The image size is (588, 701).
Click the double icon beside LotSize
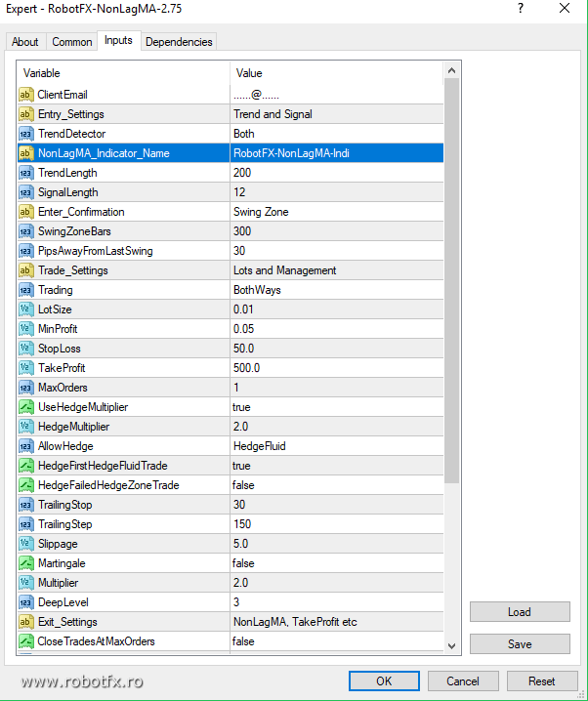point(26,309)
